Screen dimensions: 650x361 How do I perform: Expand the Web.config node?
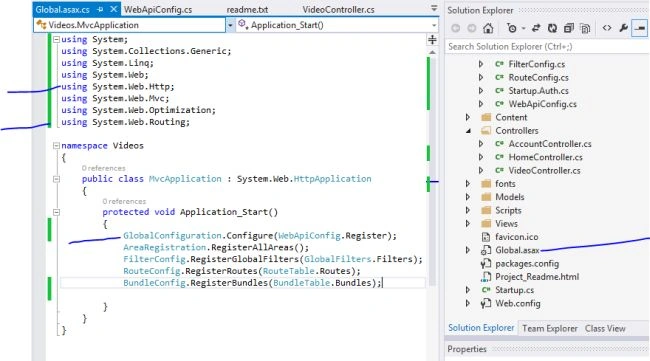tap(468, 303)
